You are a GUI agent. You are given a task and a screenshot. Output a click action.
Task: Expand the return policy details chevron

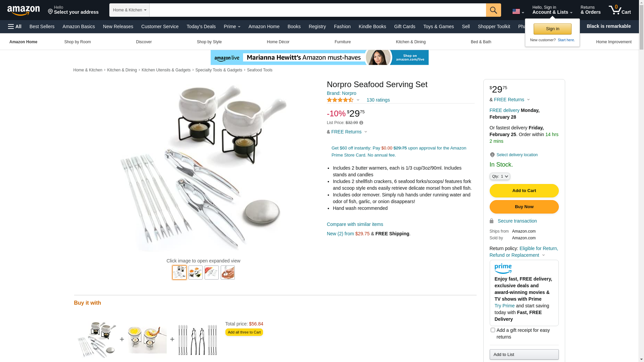pyautogui.click(x=544, y=255)
